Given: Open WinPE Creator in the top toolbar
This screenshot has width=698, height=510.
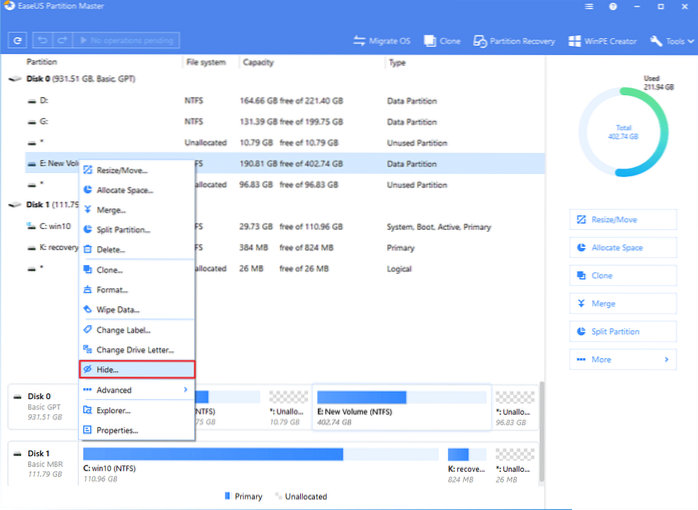Looking at the screenshot, I should 604,41.
